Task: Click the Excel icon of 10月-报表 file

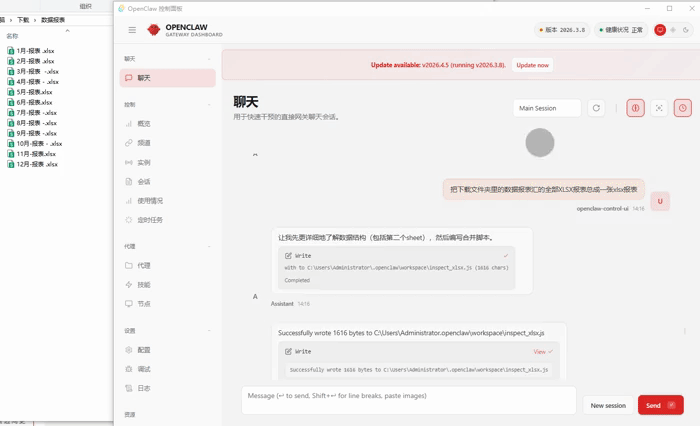Action: (x=11, y=144)
